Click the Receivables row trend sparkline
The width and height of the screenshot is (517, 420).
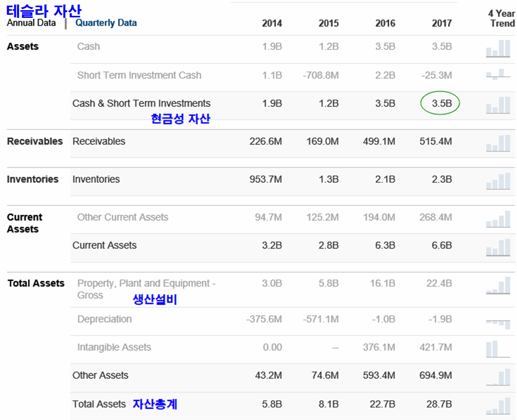498,143
